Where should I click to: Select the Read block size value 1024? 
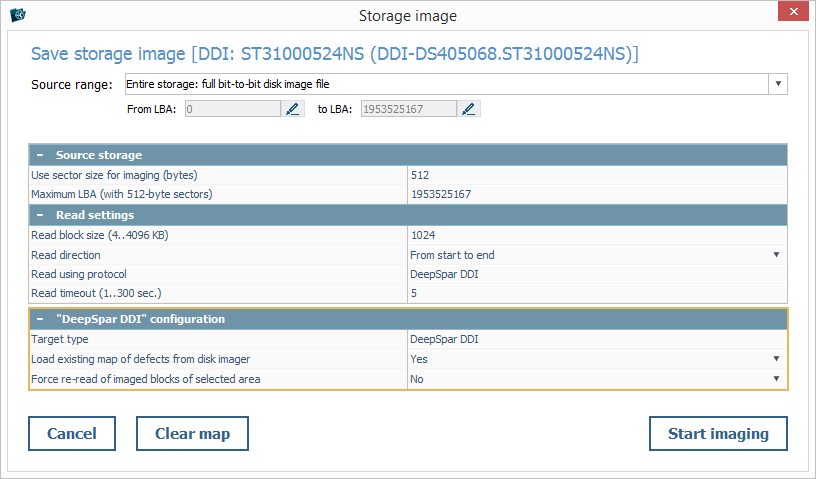click(x=596, y=235)
